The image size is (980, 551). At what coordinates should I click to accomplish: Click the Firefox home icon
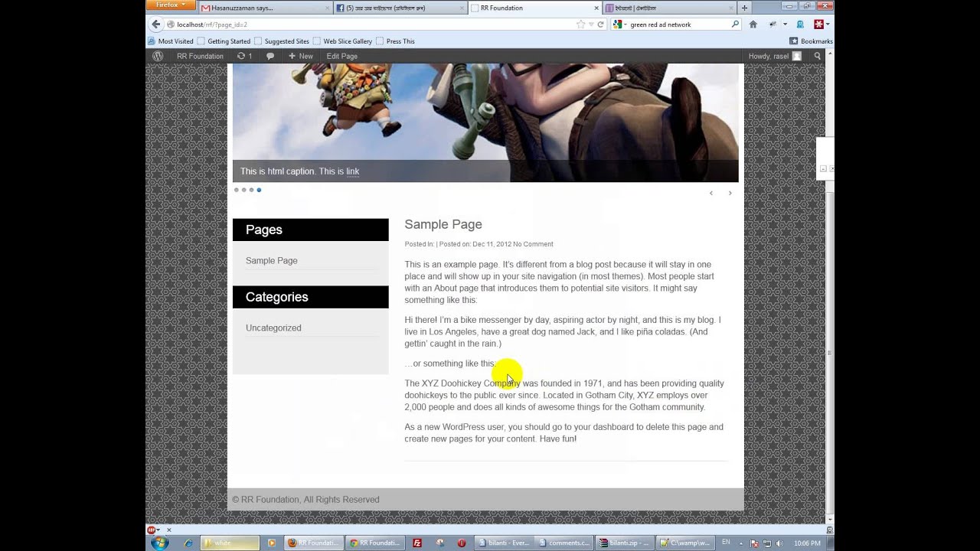pyautogui.click(x=753, y=24)
